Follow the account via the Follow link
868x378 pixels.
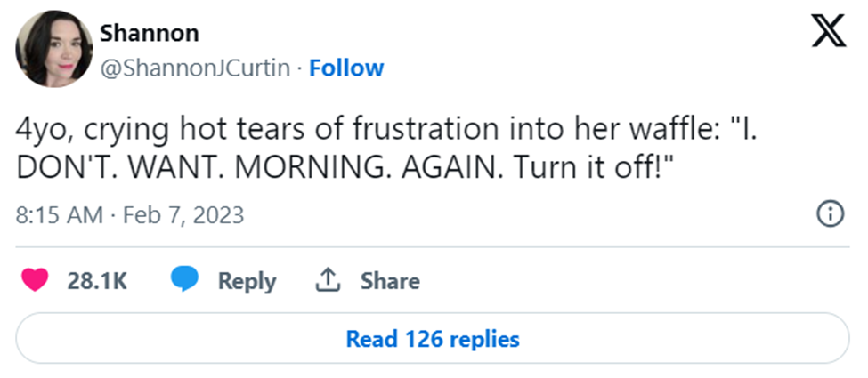(346, 68)
